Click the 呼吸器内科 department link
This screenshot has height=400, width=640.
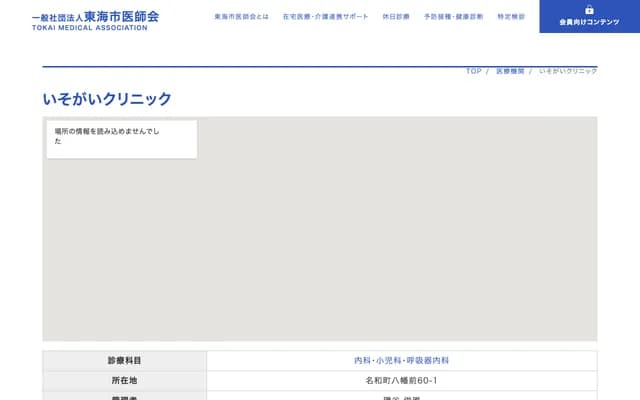tap(427, 360)
